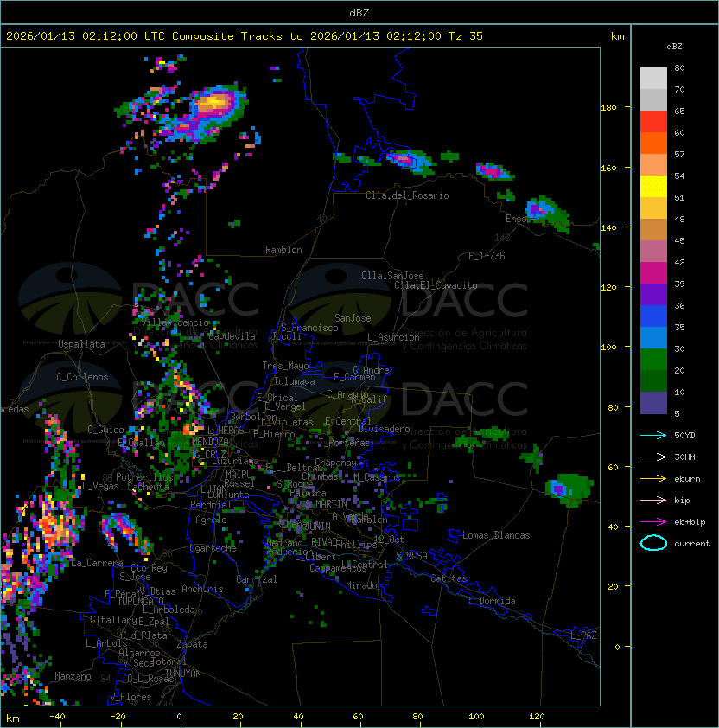Select the pink bip arrow icon
719x728 pixels.
(x=653, y=500)
